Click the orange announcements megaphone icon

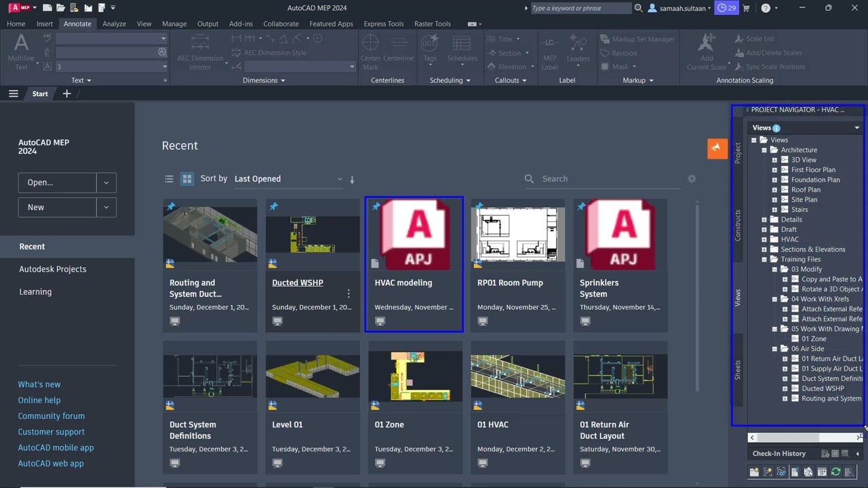717,148
